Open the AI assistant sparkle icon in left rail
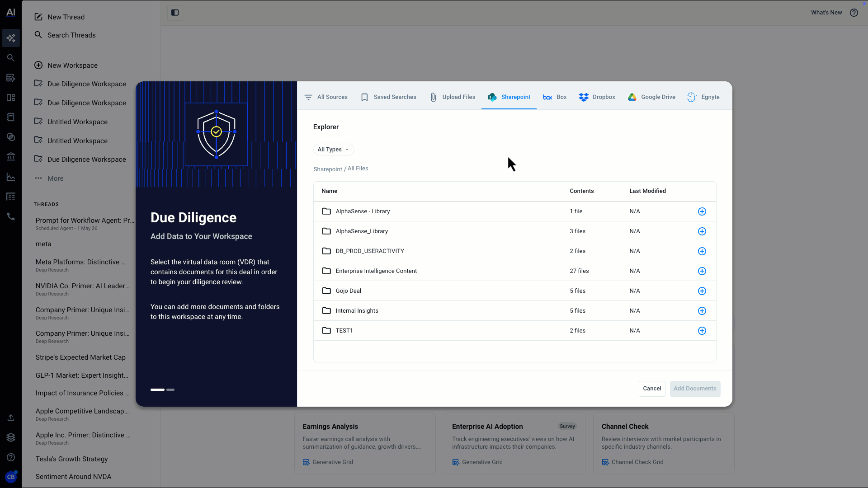The height and width of the screenshot is (488, 868). (x=11, y=38)
